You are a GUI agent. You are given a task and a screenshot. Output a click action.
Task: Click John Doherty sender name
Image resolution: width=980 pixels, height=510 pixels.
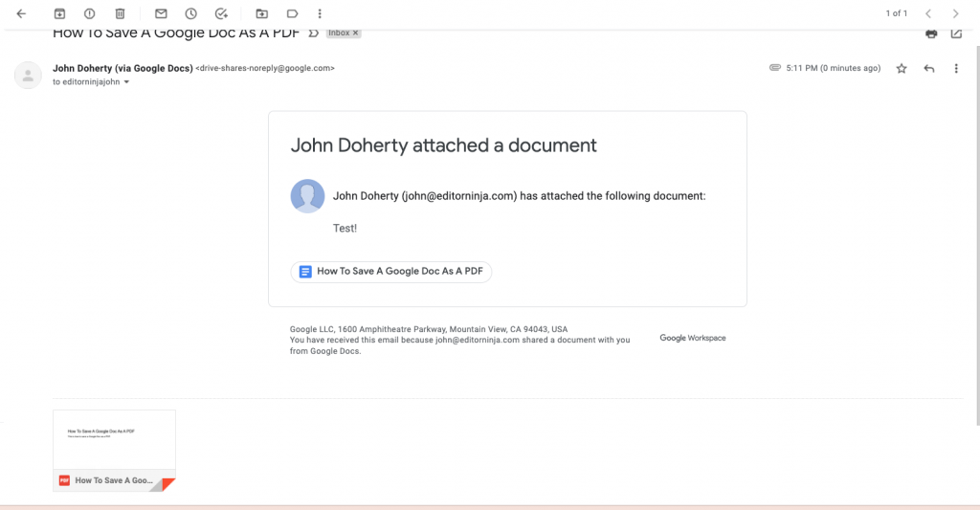[122, 68]
